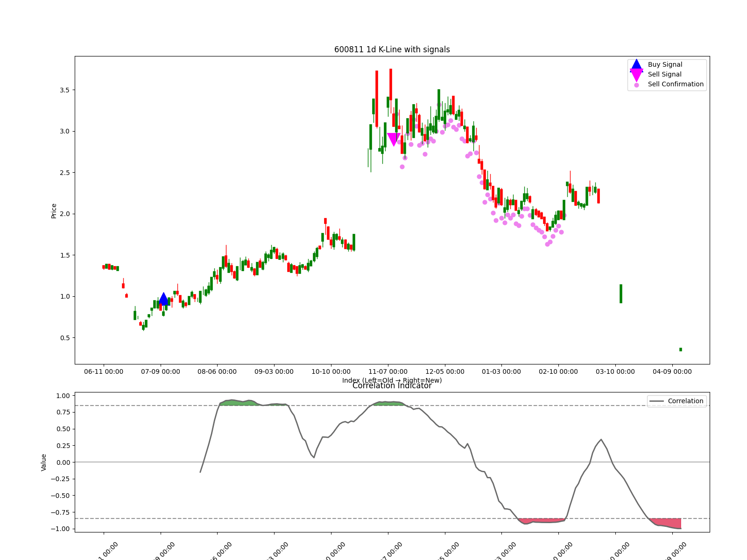Click x-axis tick label 09-03 00:00
This screenshot has height=560, width=747.
pyautogui.click(x=274, y=371)
